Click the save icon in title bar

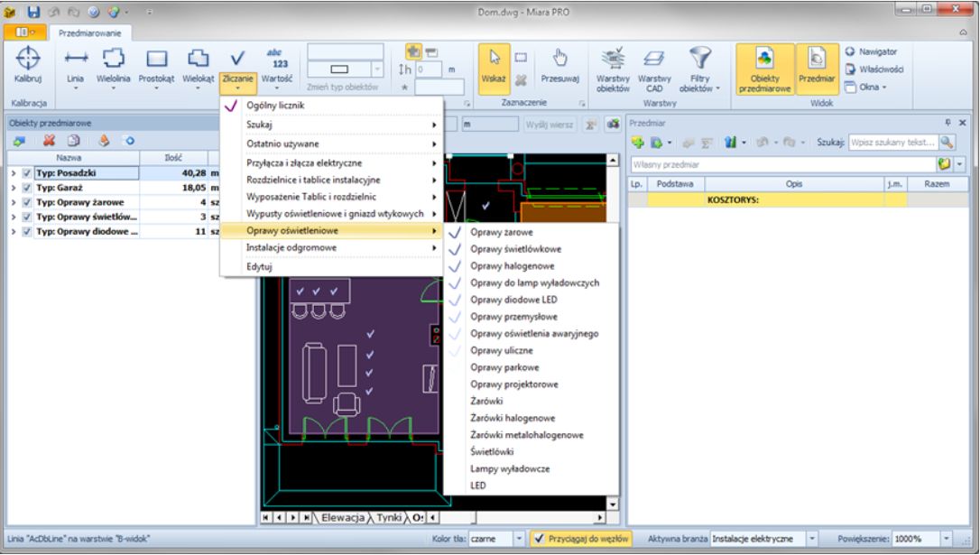click(33, 11)
